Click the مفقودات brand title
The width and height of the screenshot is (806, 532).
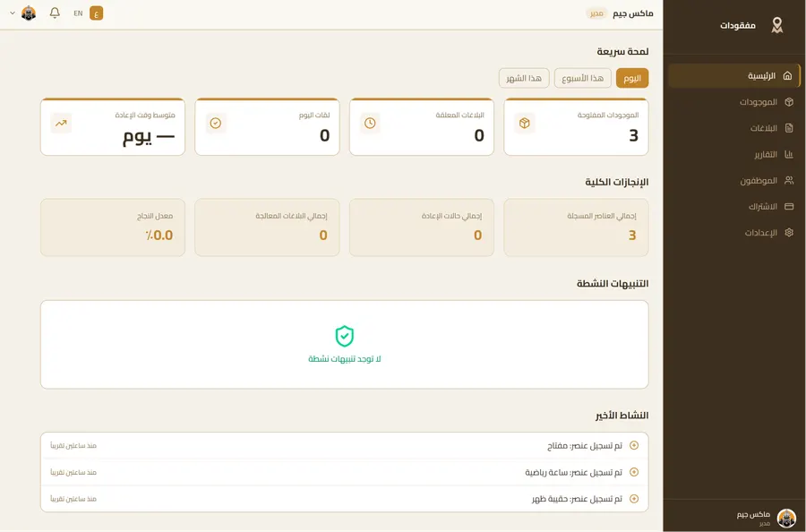point(738,25)
